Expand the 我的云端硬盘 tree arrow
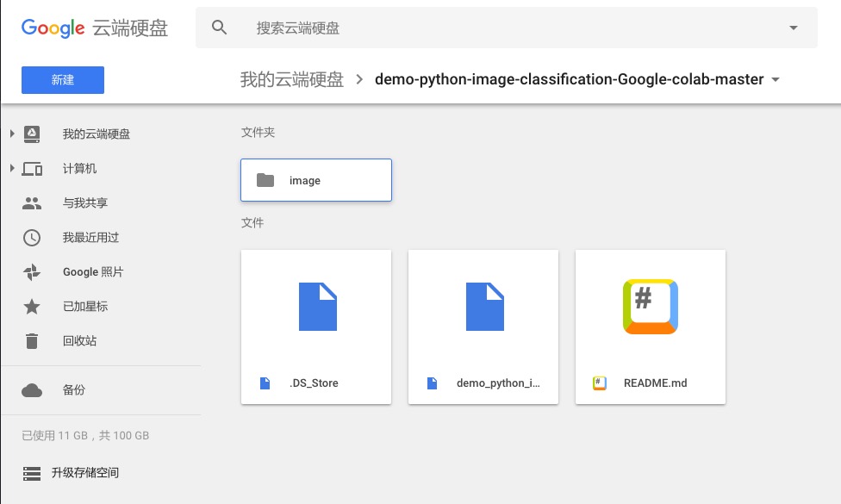This screenshot has height=504, width=841. pos(12,134)
